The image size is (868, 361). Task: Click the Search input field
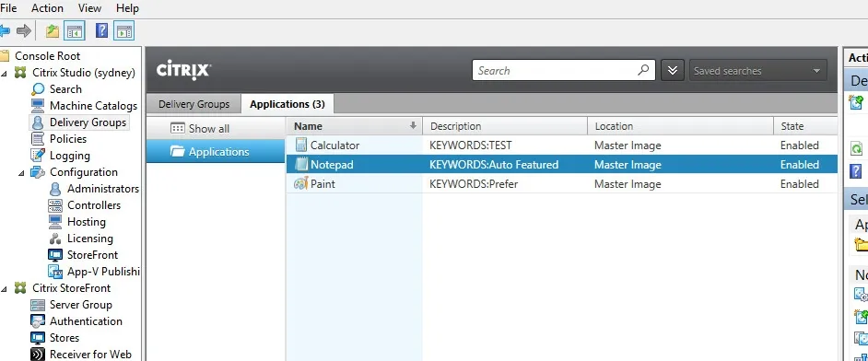(564, 70)
